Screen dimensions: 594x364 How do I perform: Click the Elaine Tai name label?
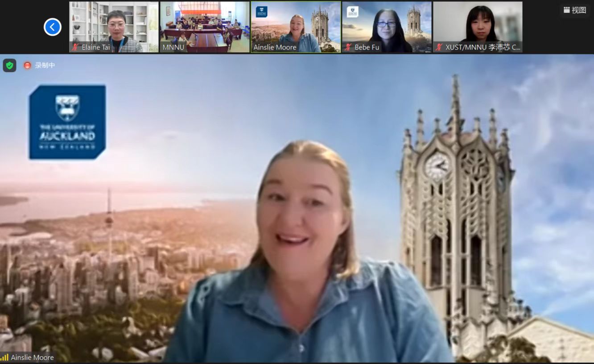(95, 47)
